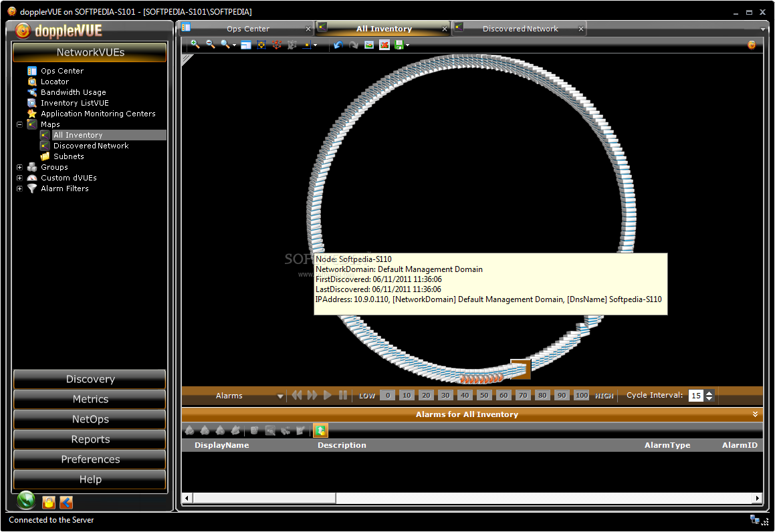Open the Discovery panel
Image resolution: width=775 pixels, height=532 pixels.
[x=90, y=379]
